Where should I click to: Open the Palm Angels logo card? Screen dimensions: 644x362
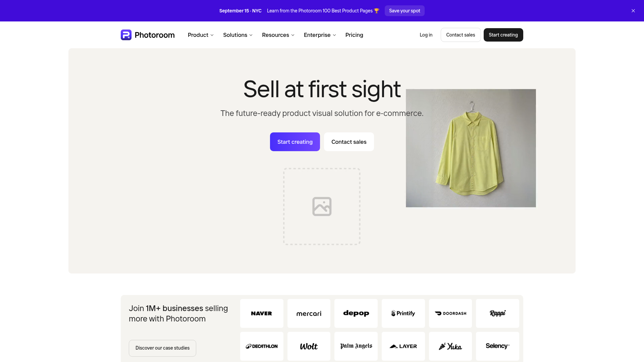coord(356,346)
